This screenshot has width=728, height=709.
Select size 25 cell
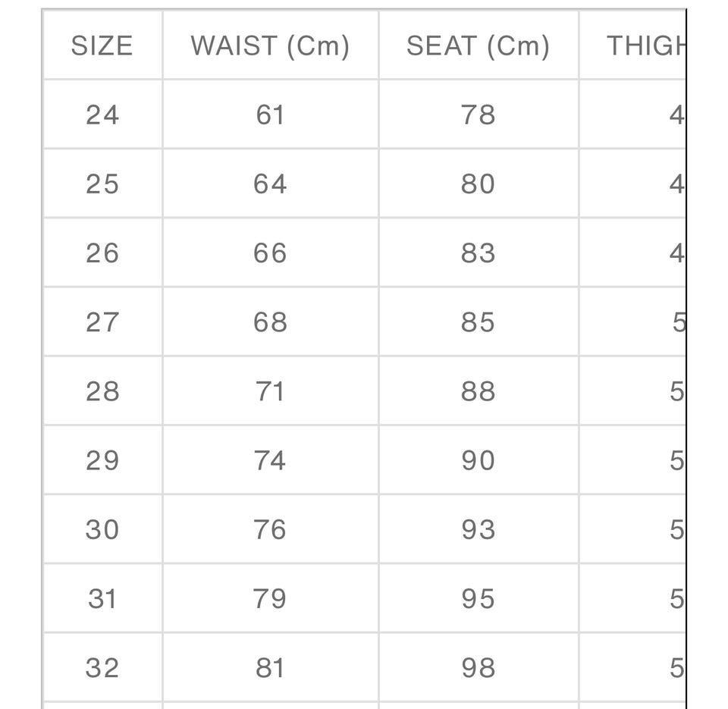[x=102, y=184]
